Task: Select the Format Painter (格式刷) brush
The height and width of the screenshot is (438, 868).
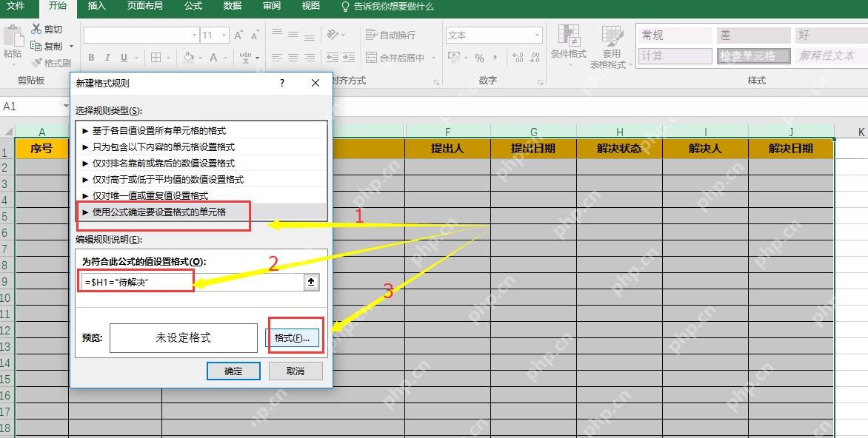Action: pos(36,62)
